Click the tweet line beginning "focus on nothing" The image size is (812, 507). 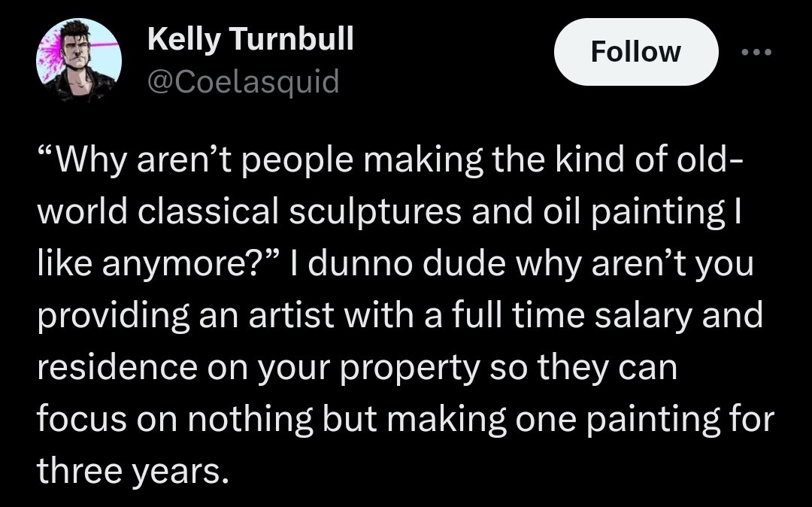click(x=406, y=419)
